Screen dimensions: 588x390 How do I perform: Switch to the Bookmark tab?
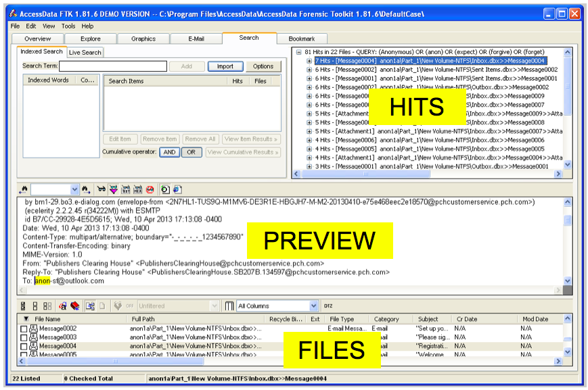pos(302,39)
